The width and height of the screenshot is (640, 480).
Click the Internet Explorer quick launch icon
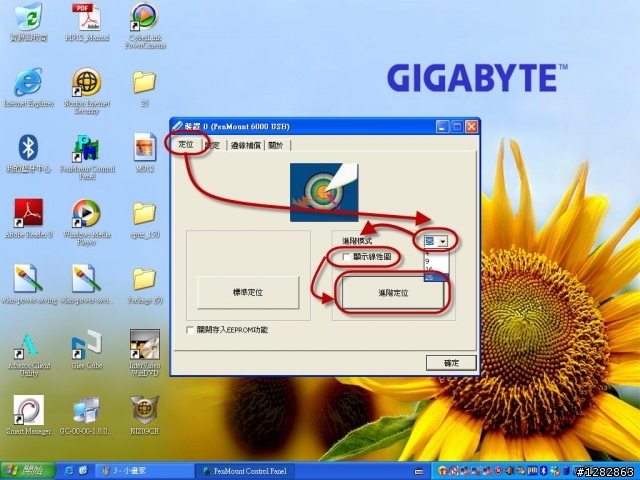tap(69, 471)
